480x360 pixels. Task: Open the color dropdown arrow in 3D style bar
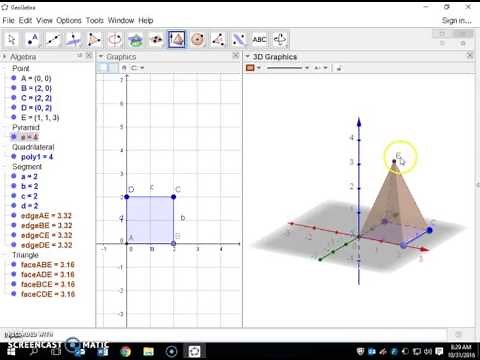click(259, 68)
